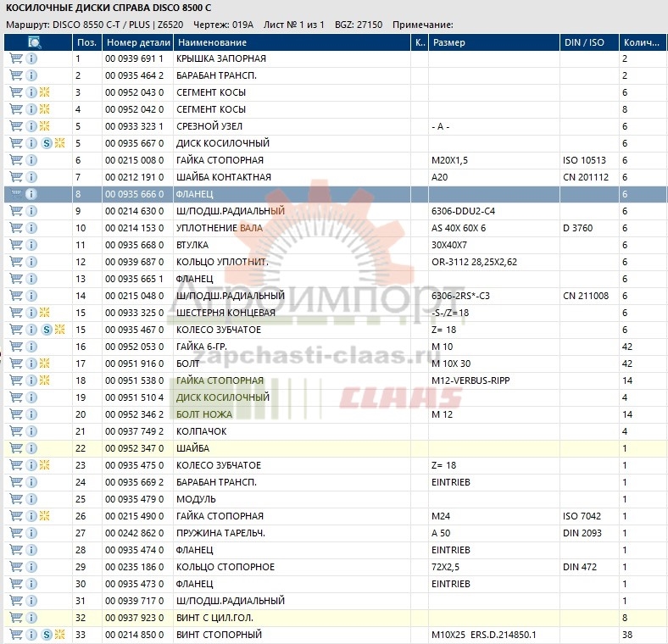Sort by Поз. column header
Screen dimensions: 668x644
tap(87, 42)
